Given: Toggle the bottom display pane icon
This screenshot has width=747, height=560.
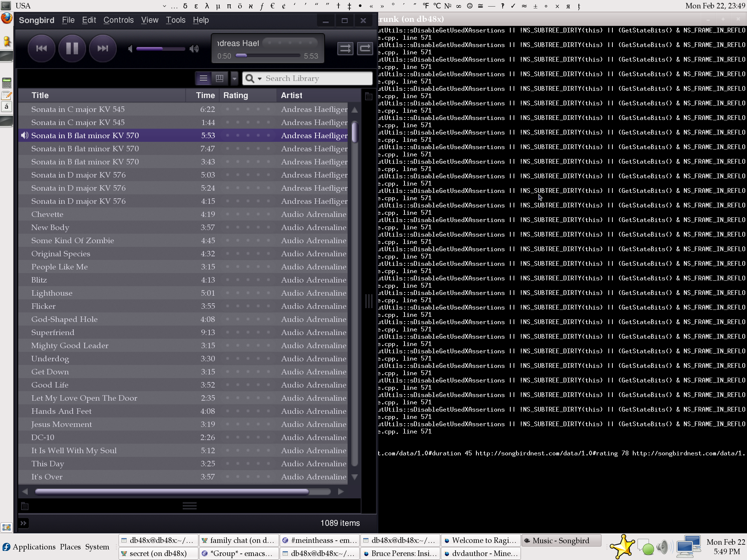Looking at the screenshot, I should tap(25, 506).
